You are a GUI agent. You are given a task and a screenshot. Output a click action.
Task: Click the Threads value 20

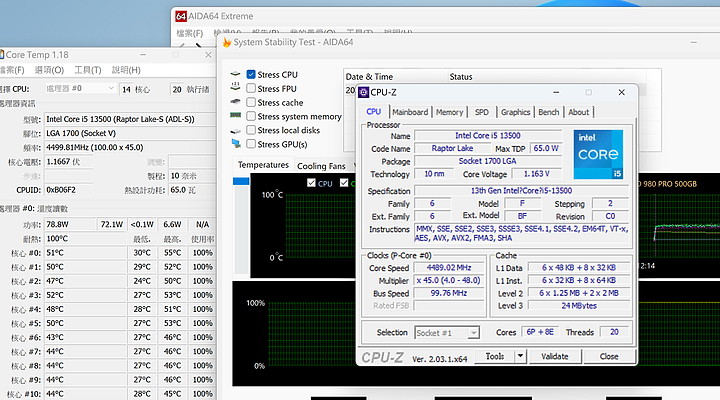coord(614,332)
